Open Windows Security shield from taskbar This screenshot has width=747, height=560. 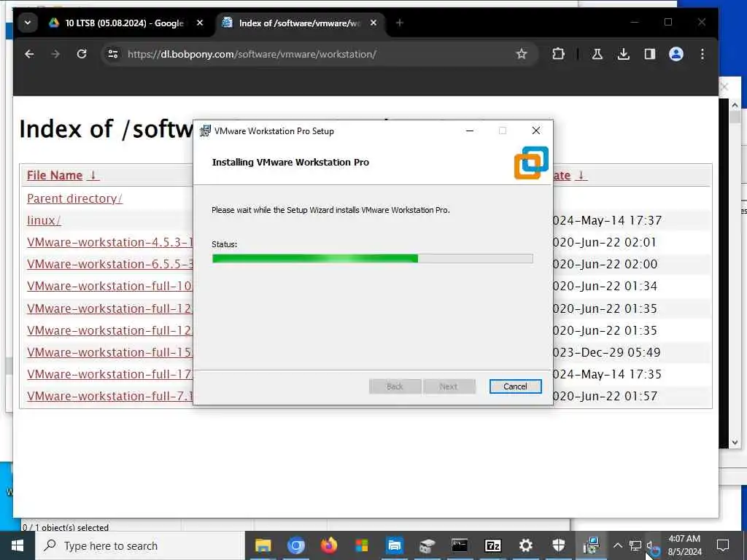tap(558, 545)
